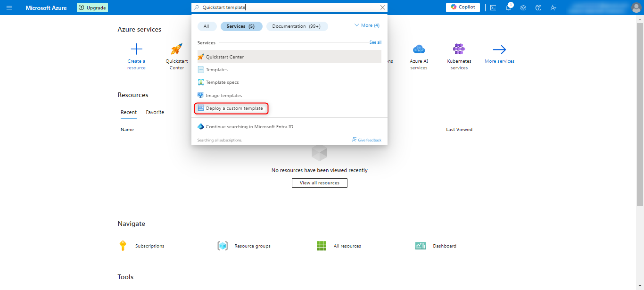Click the Deploy a custom template icon
Viewport: 644px width, 290px height.
[x=201, y=108]
